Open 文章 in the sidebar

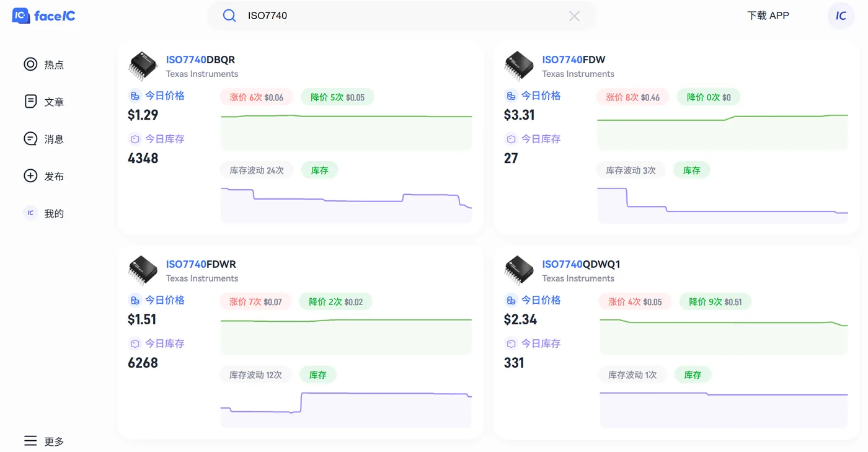click(44, 102)
